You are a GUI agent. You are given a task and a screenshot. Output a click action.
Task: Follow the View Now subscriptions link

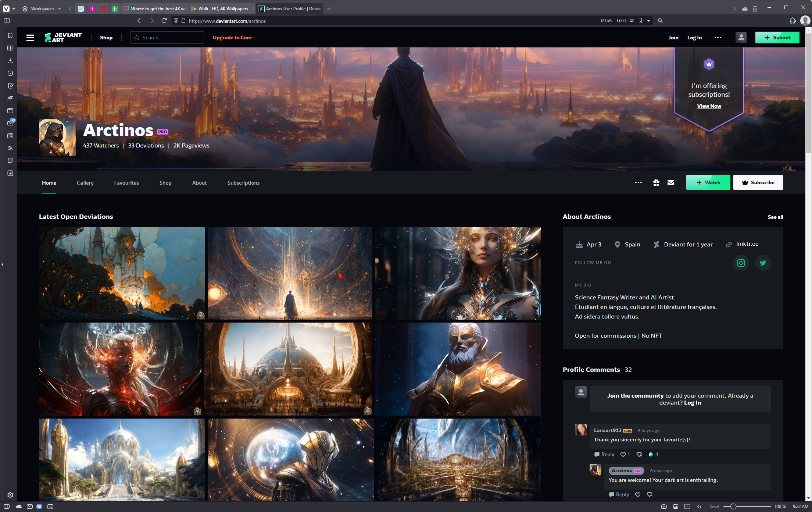709,106
